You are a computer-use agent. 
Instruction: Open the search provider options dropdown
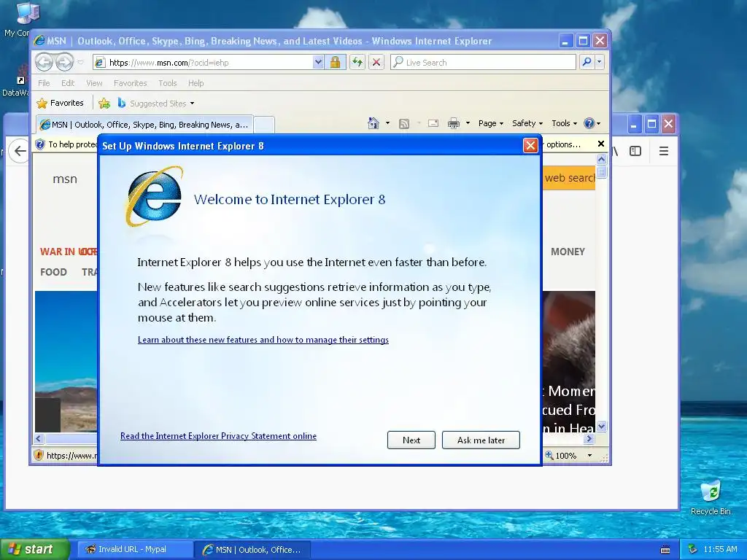tap(600, 62)
